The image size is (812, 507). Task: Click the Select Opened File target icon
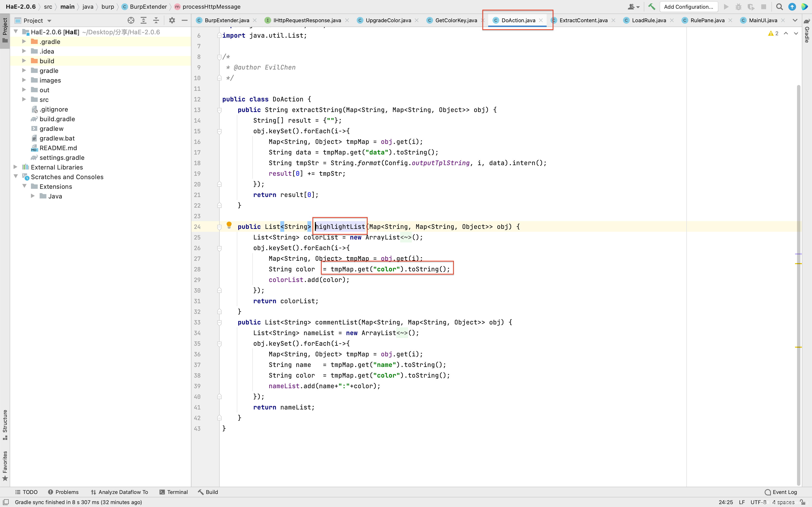tap(131, 21)
